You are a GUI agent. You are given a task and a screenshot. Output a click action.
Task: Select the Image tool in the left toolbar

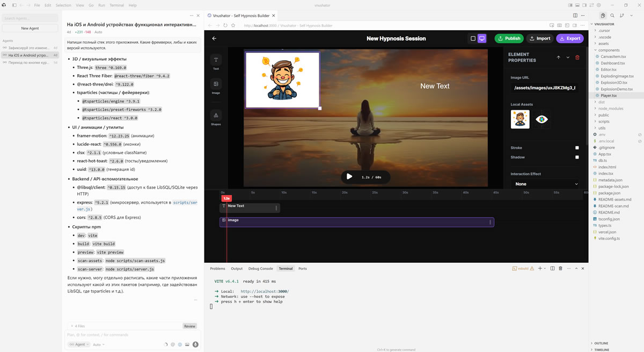click(216, 86)
